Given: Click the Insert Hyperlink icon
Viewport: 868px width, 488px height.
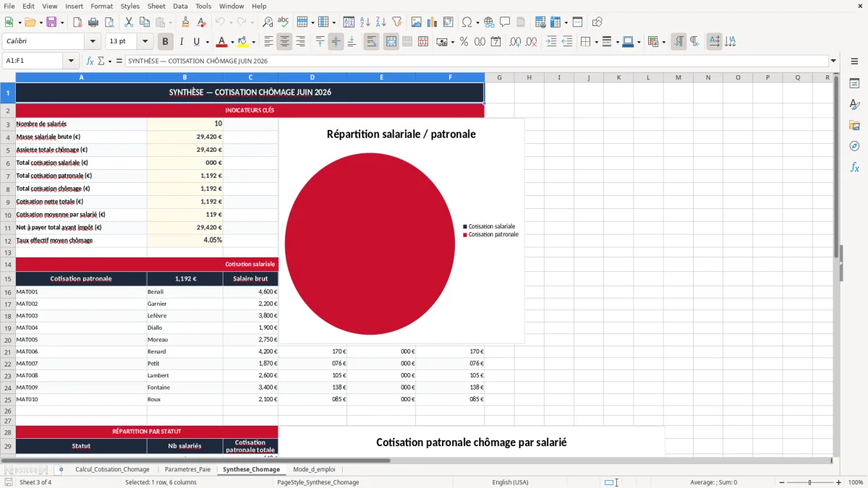Looking at the screenshot, I should click(x=489, y=22).
